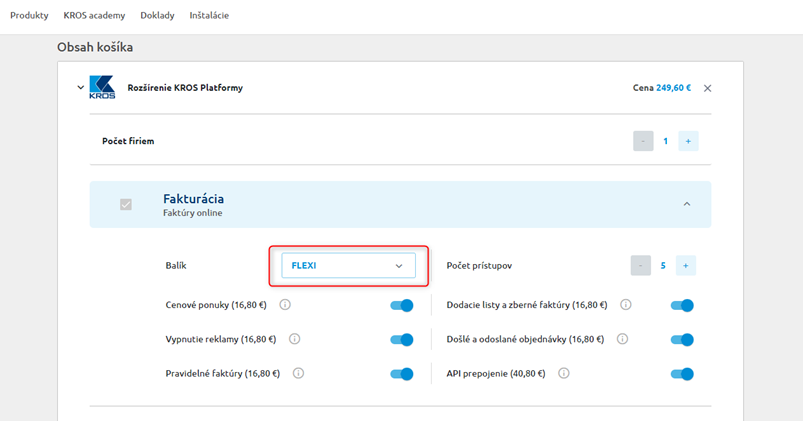This screenshot has width=803, height=421.
Task: Open info icon for Vypnutie reklamy
Action: pos(294,339)
